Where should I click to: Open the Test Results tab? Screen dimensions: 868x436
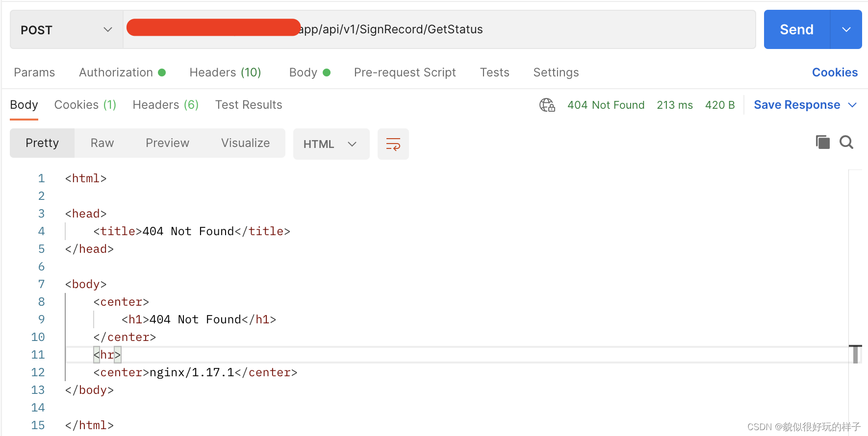[x=249, y=105]
